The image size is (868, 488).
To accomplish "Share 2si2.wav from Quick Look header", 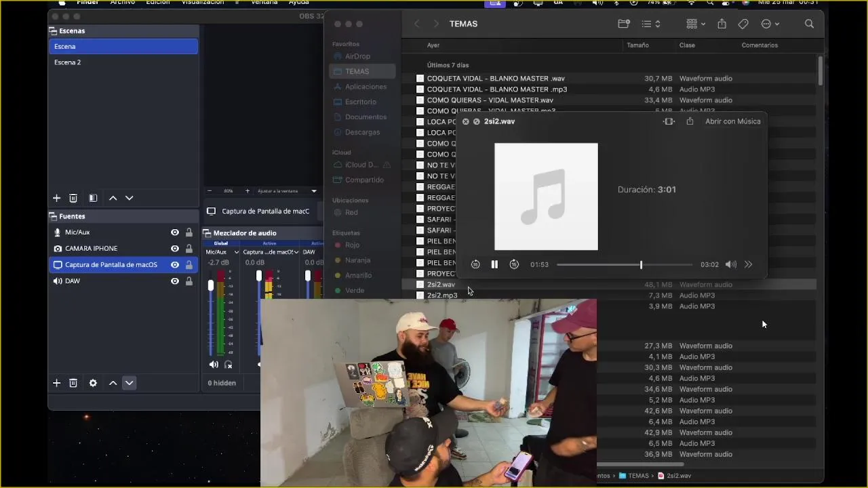I will pos(690,121).
